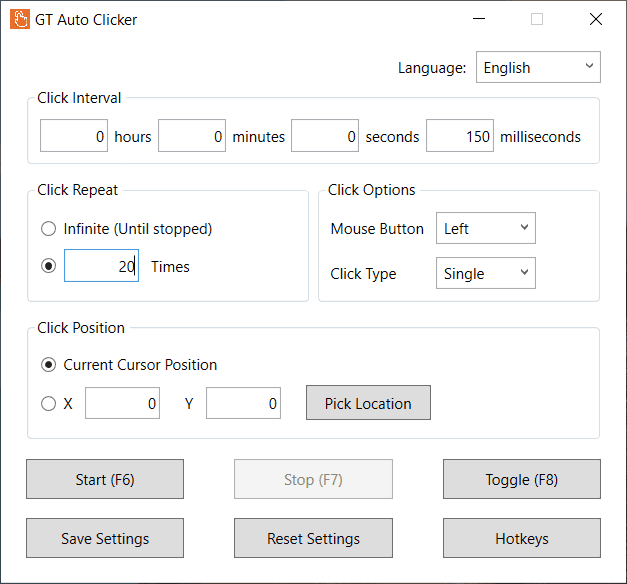Open the Hotkeys button
The width and height of the screenshot is (627, 584).
[x=521, y=538]
